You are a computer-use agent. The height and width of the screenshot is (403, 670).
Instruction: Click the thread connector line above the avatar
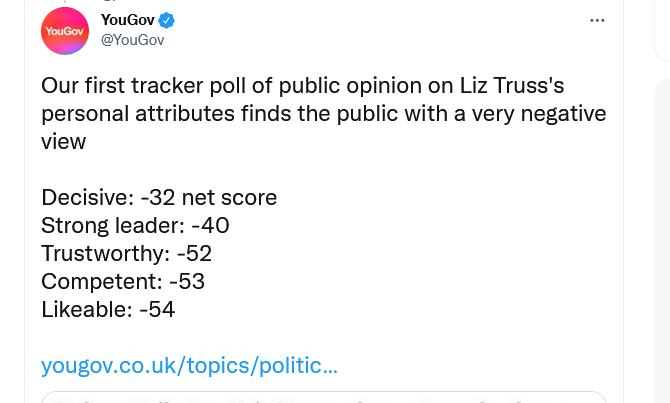pyautogui.click(x=65, y=1)
